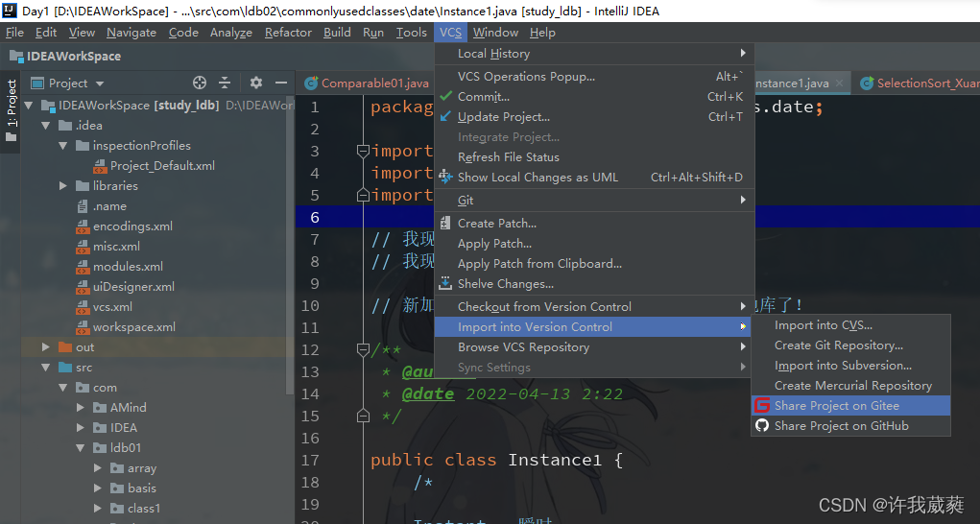
Task: Open the Window menu
Action: coord(495,33)
